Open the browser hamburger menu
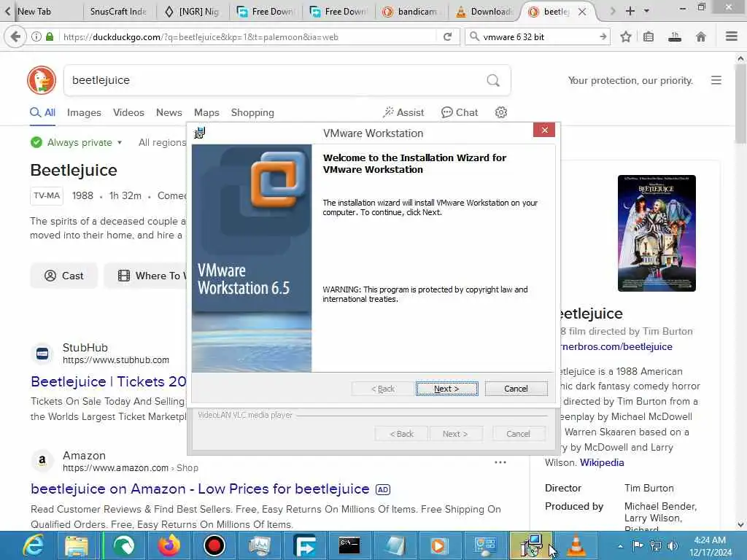Viewport: 747px width, 560px height. (x=732, y=36)
